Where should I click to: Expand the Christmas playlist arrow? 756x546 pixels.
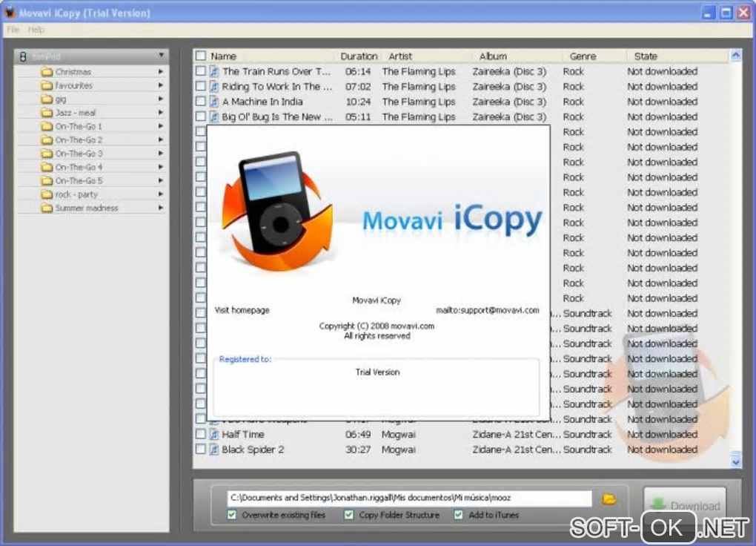pos(161,71)
